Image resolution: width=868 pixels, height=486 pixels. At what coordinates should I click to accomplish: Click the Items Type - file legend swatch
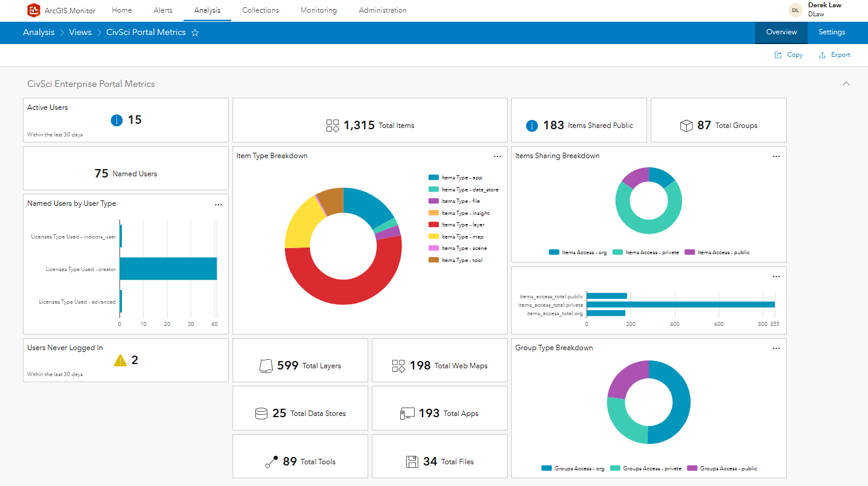433,201
